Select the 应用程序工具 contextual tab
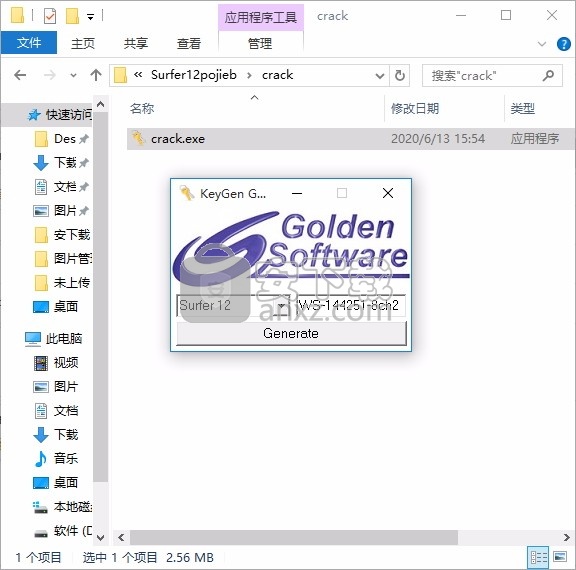Screen dimensions: 576x570 (x=260, y=17)
